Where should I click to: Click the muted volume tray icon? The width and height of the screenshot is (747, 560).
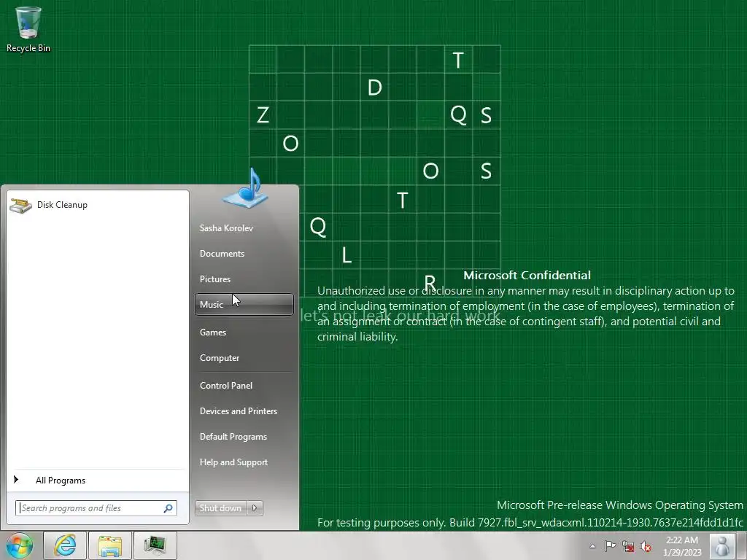click(x=646, y=546)
